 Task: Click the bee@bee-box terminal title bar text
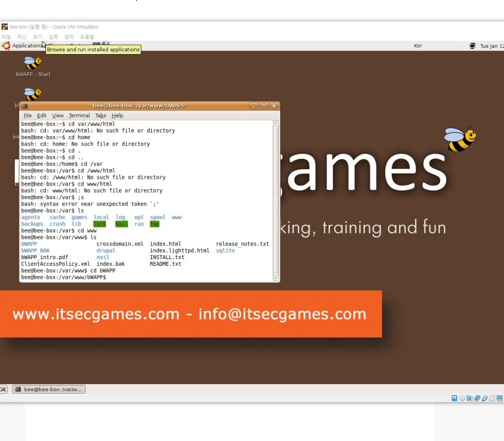point(139,106)
